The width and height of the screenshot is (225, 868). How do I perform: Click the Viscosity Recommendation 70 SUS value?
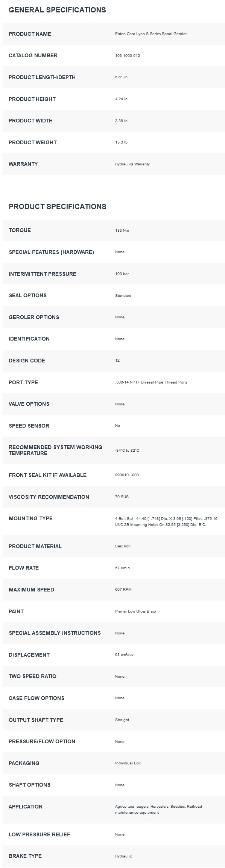[x=122, y=497]
